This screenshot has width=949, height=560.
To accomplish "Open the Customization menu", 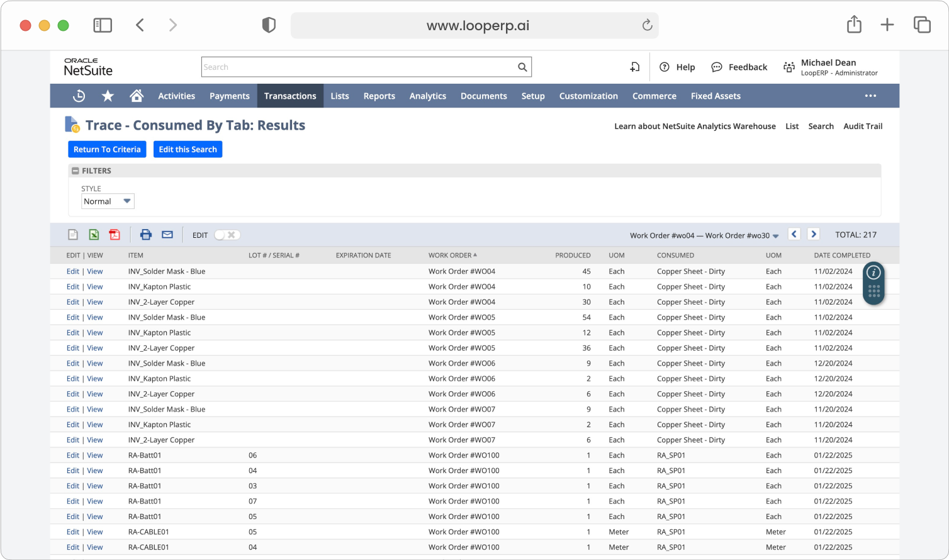I will point(588,96).
